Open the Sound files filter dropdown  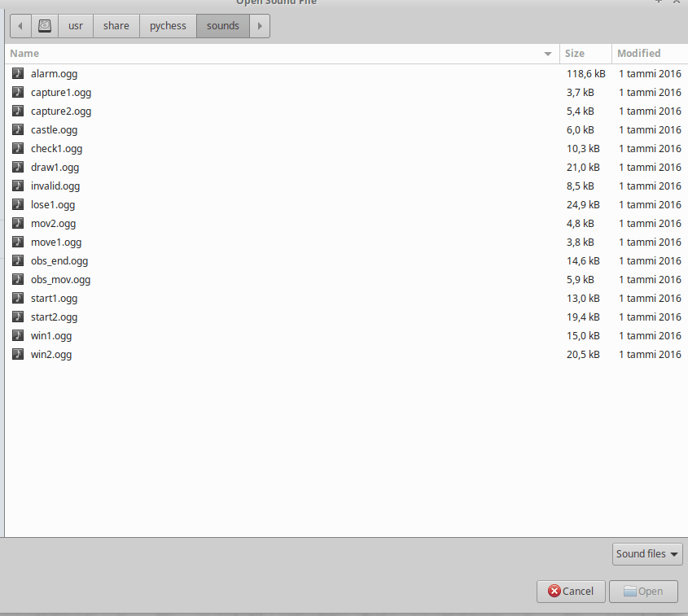pyautogui.click(x=647, y=554)
